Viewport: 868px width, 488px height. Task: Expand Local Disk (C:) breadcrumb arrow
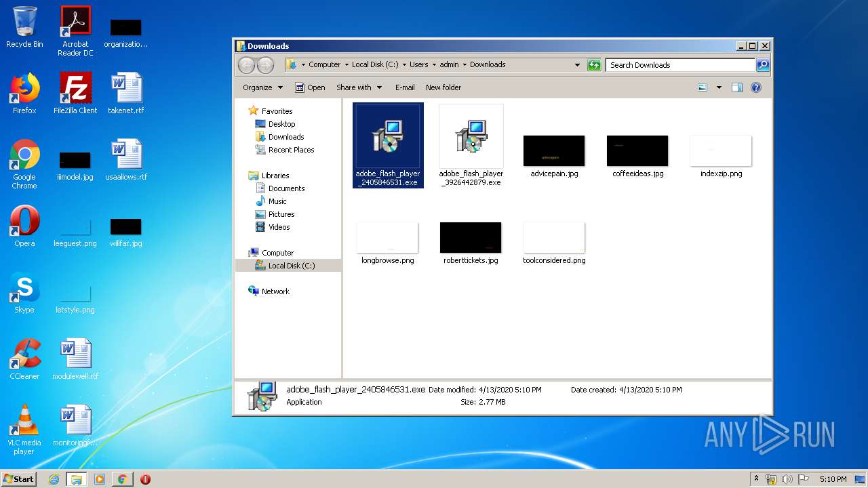pyautogui.click(x=404, y=65)
